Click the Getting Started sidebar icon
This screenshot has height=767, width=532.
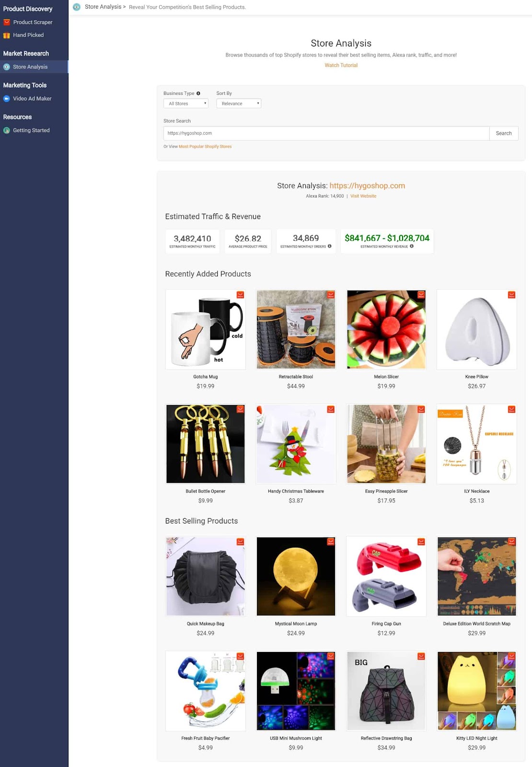tap(7, 130)
